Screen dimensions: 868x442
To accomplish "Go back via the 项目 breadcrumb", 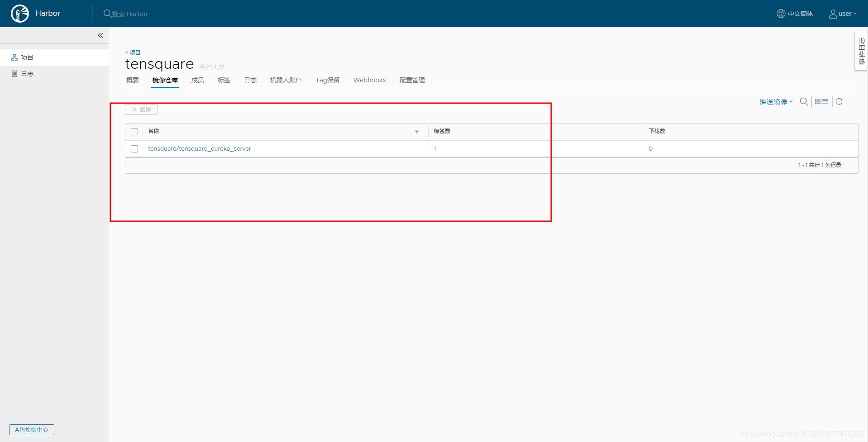I will click(x=133, y=52).
